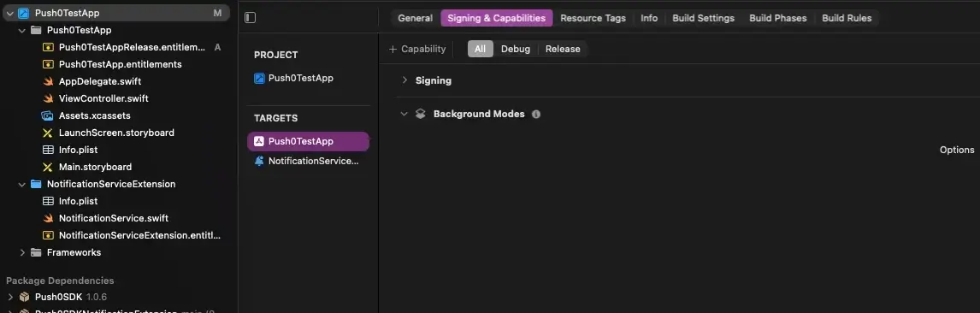This screenshot has width=980, height=313.
Task: Select the Push0TestApp target row
Action: 309,141
